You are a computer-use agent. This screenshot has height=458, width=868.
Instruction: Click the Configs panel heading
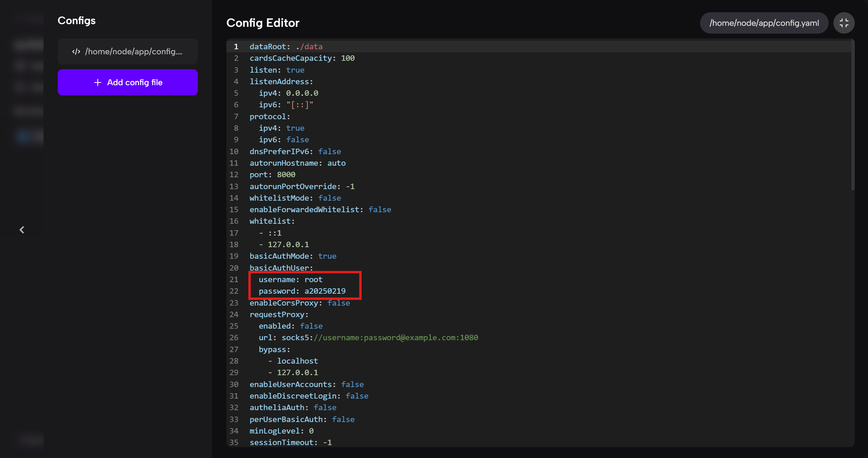(76, 21)
